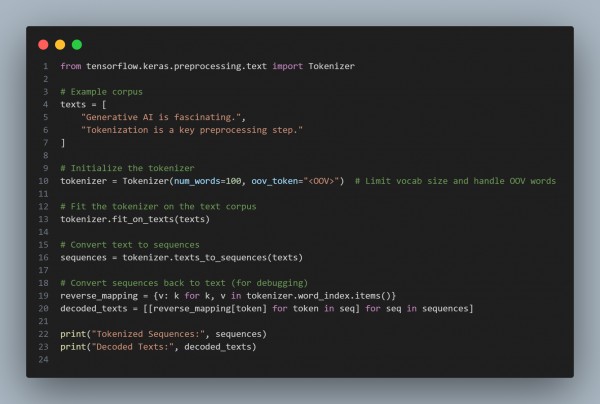Image resolution: width=600 pixels, height=404 pixels.
Task: Click the "<OOV>" string literal
Action: 321,181
